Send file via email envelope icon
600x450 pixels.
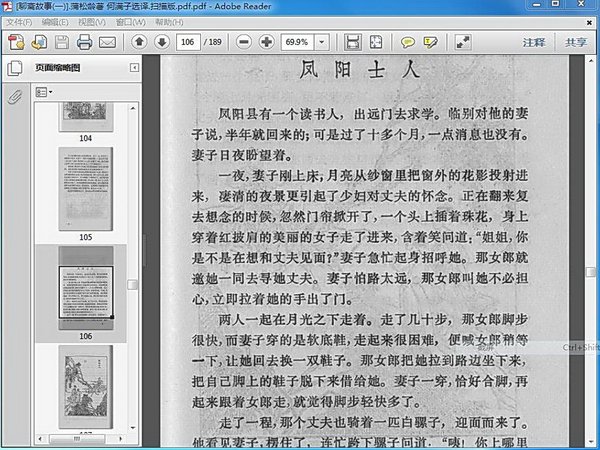tap(107, 42)
